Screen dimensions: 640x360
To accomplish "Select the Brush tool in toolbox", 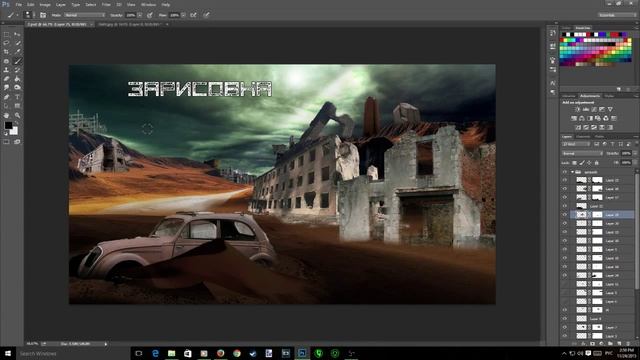I will (x=18, y=61).
